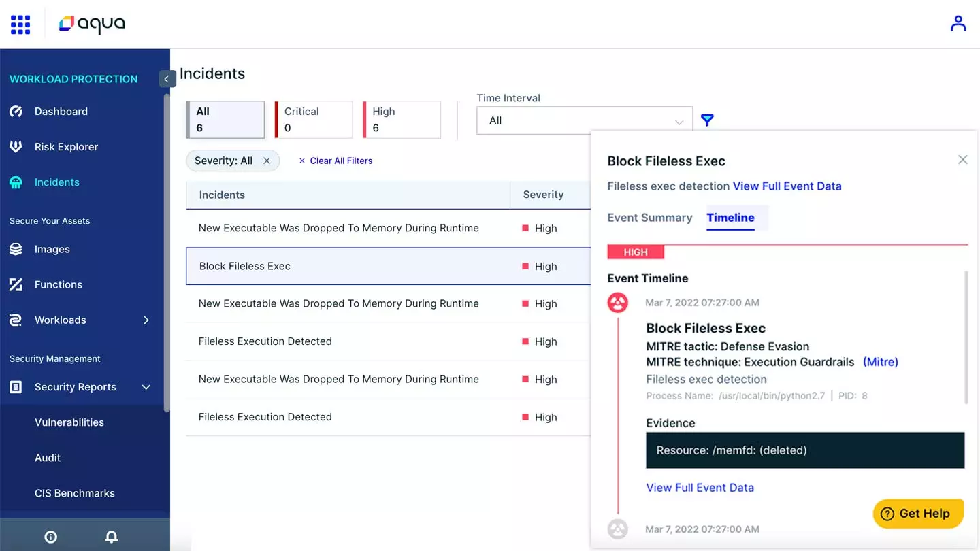
Task: Open Risk Explorer in sidebar
Action: 66,147
